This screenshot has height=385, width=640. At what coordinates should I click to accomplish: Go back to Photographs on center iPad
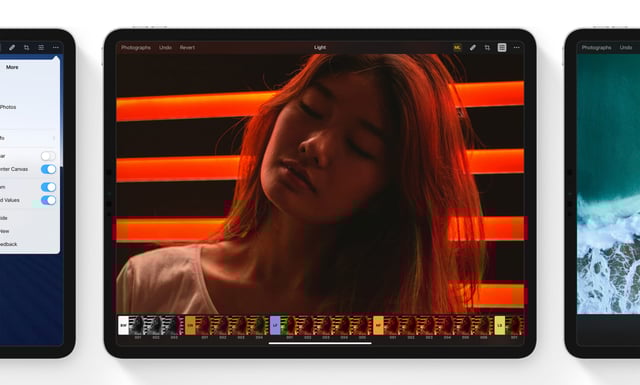[136, 47]
